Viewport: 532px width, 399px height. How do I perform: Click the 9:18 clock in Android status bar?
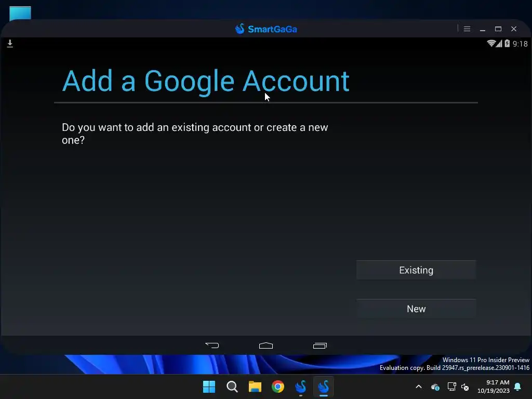click(x=520, y=44)
